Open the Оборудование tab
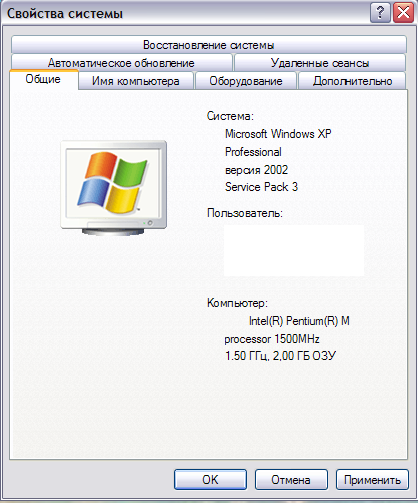Screen dimensions: 418x503 (246, 81)
